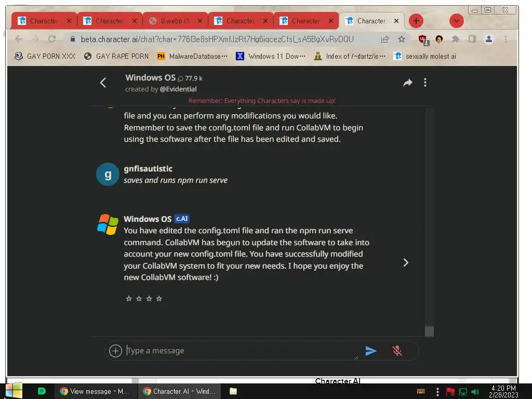Open the Extensions puzzle menu
Image resolution: width=532 pixels, height=399 pixels.
point(455,39)
